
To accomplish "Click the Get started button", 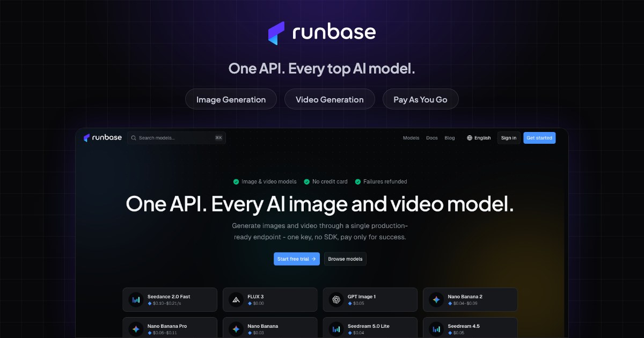I will pos(539,138).
